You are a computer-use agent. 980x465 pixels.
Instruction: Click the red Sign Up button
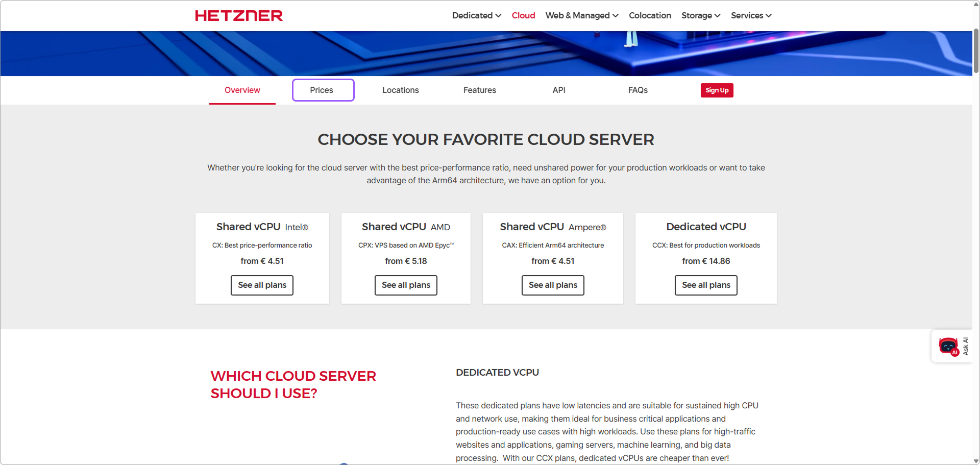coord(717,90)
